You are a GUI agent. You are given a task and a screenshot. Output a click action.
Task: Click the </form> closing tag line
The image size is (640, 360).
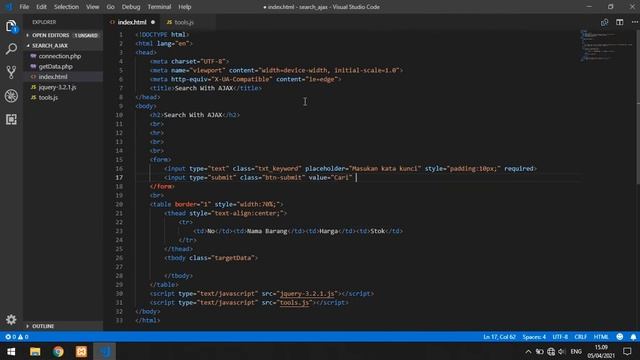tap(162, 187)
